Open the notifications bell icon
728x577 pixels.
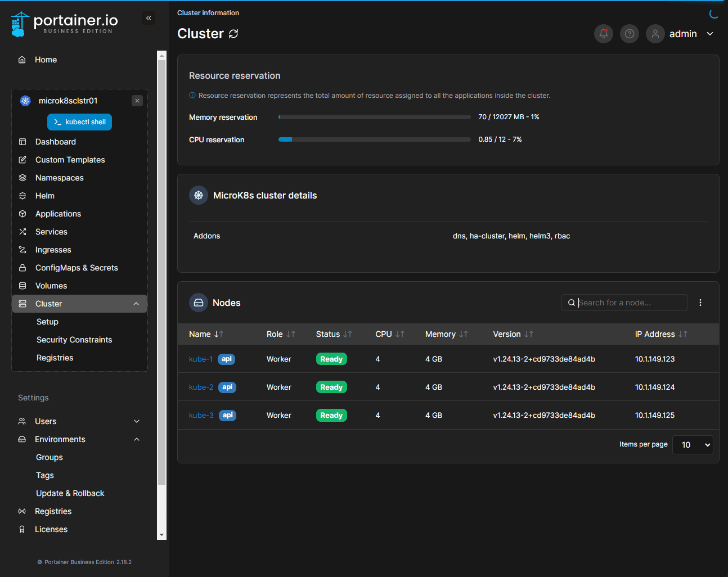click(x=603, y=34)
